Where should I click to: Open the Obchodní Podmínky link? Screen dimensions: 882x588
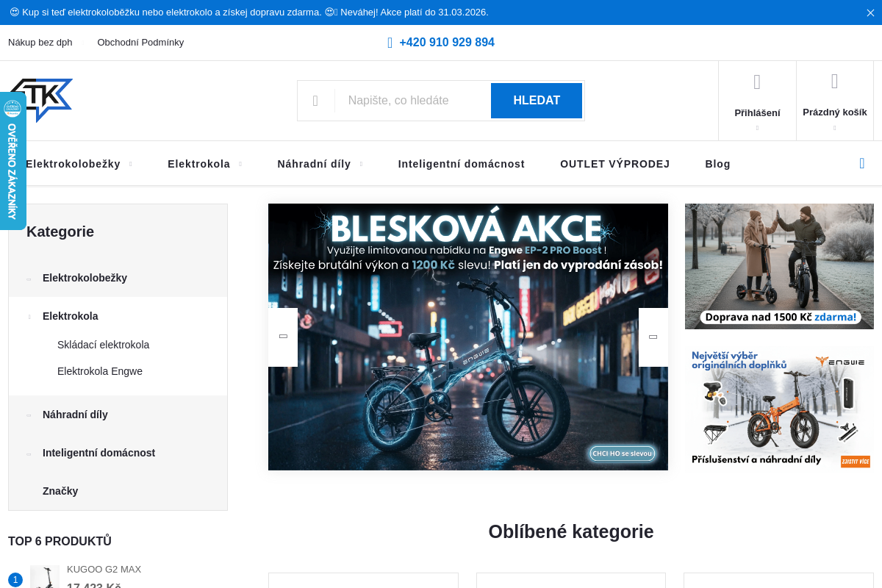pyautogui.click(x=140, y=43)
